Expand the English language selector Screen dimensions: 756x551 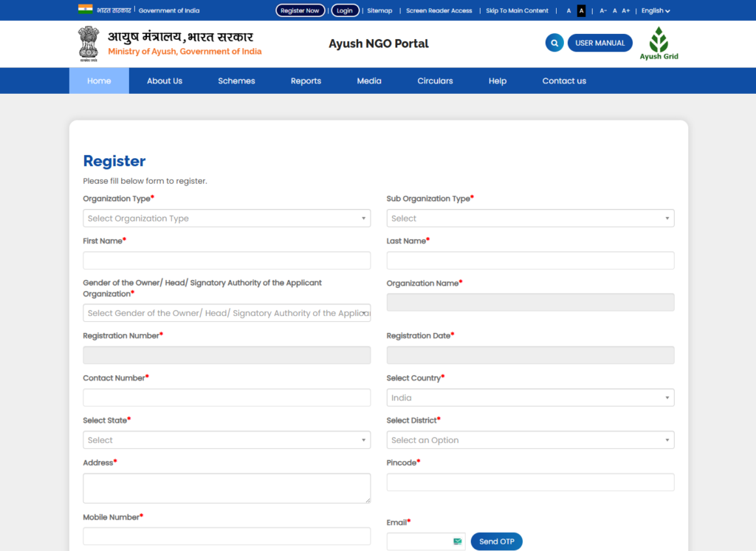(x=655, y=11)
